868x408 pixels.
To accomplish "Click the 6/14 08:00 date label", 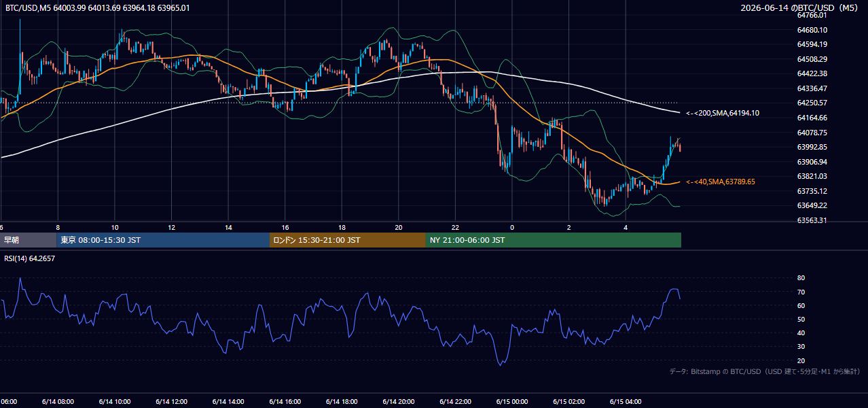I will point(58,402).
